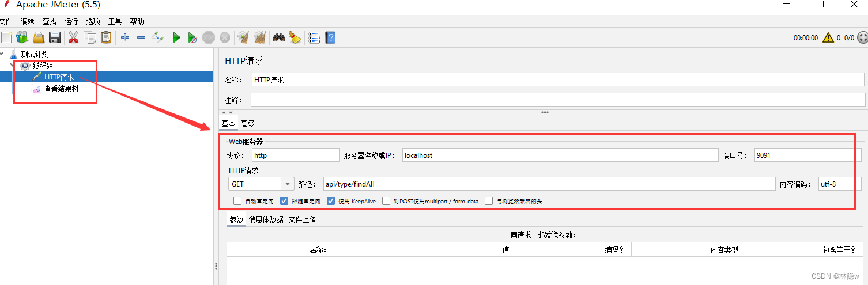Click the 值 column header
Screen dimensions: 868x285
point(506,250)
